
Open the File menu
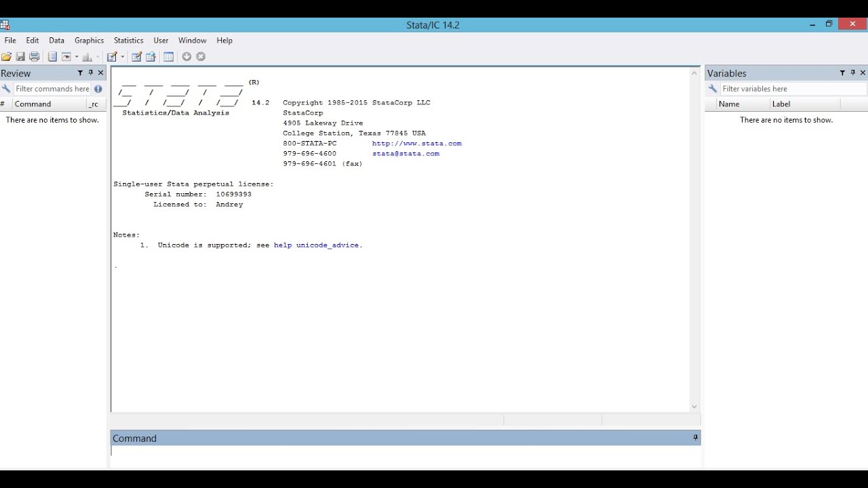[x=10, y=41]
